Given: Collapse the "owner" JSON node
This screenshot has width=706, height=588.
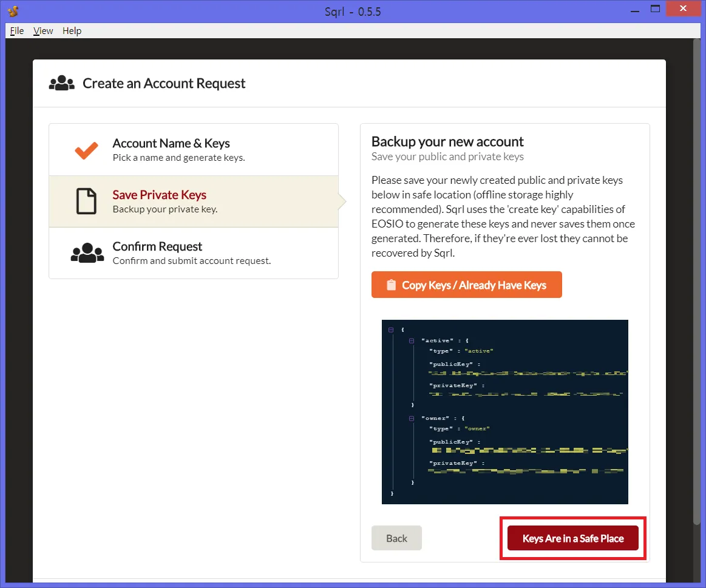Looking at the screenshot, I should pos(412,418).
